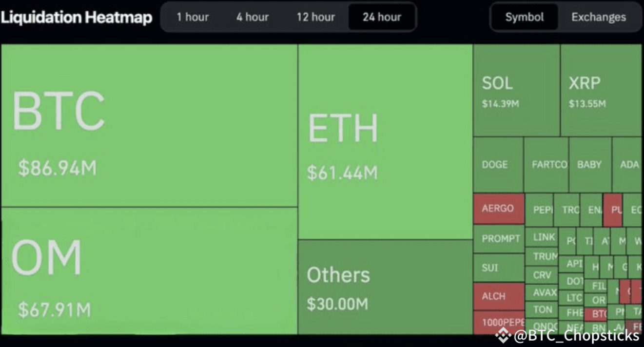Viewport: 644px width, 347px height.
Task: Select the 24 hour timeframe
Action: click(382, 17)
